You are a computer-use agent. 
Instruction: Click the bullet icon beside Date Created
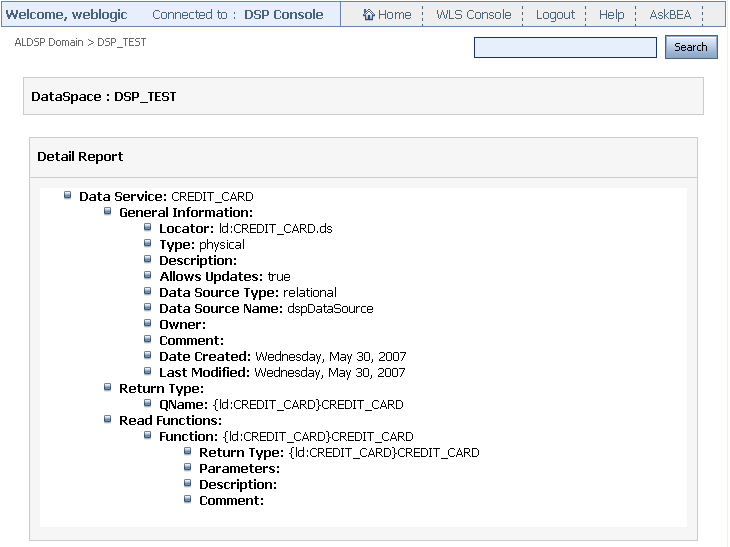[x=148, y=355]
